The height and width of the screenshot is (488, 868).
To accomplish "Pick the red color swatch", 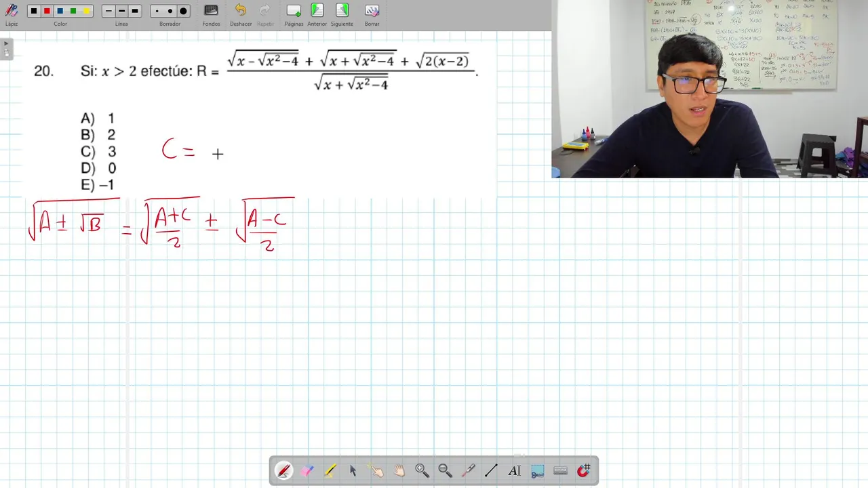I will click(47, 11).
